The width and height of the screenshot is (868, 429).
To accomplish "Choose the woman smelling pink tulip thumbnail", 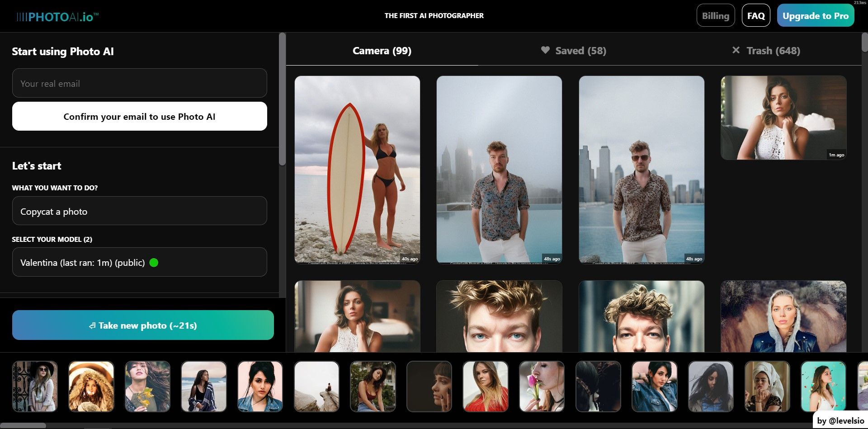I will [542, 386].
